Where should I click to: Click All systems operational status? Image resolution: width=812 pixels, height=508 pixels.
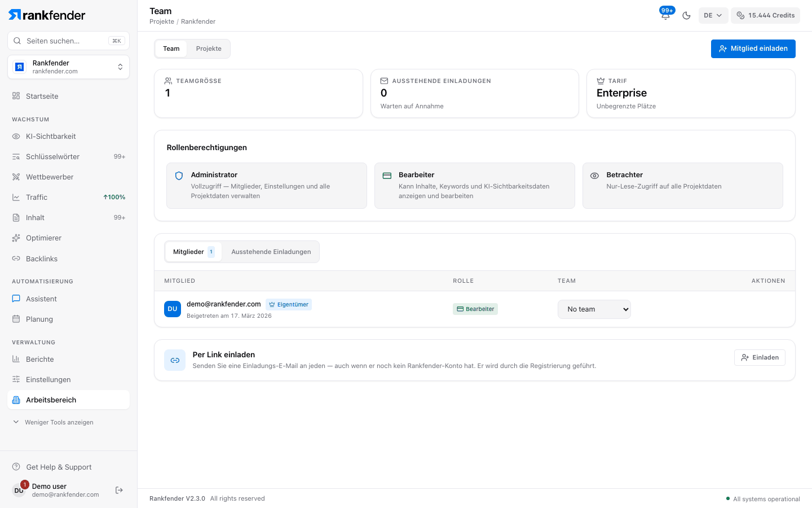pyautogui.click(x=763, y=499)
